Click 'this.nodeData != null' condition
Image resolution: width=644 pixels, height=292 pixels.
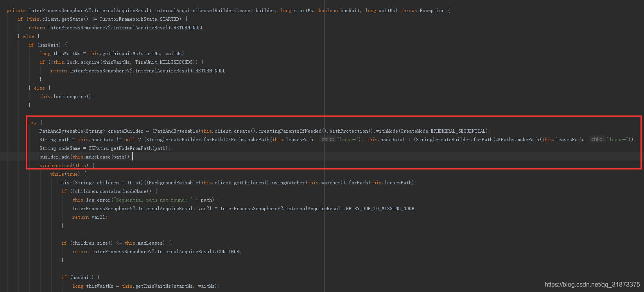tap(106, 140)
